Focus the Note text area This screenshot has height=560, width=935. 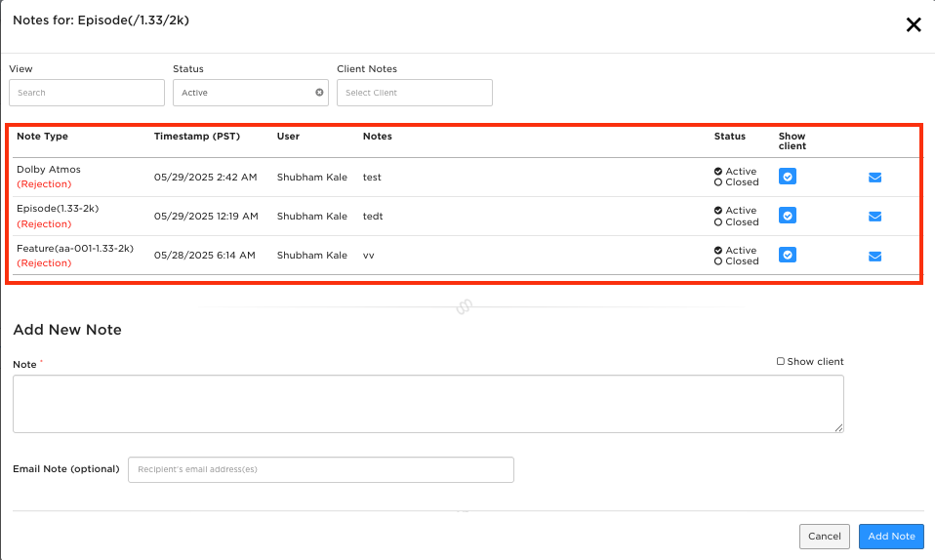point(428,404)
